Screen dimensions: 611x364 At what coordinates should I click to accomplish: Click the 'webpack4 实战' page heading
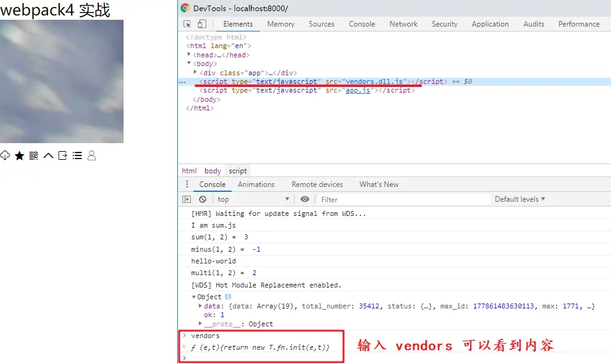point(55,10)
